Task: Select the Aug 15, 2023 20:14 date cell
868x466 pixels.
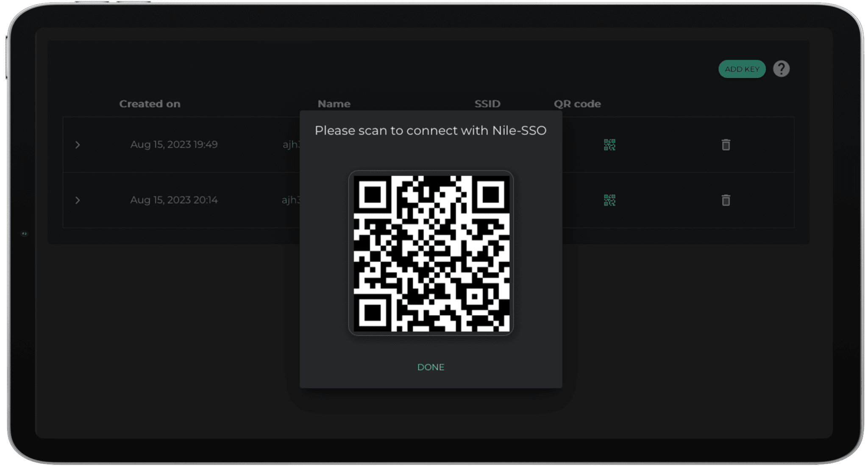Action: (174, 200)
